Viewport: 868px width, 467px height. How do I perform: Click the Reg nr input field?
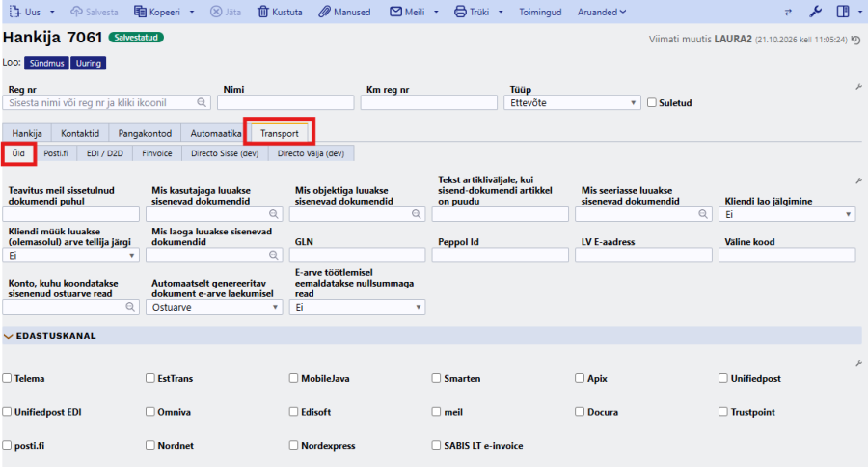(x=106, y=102)
